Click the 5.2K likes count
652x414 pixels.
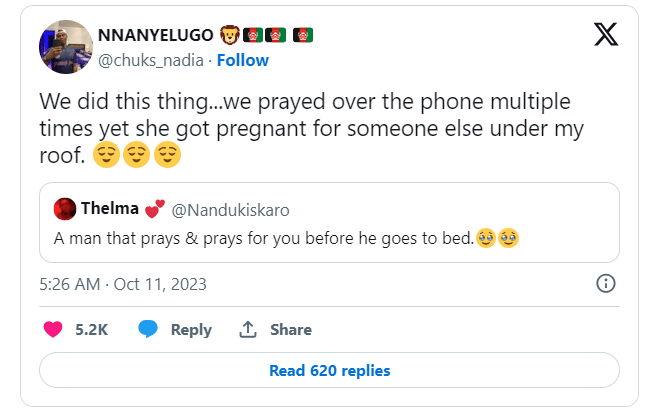[x=91, y=329]
